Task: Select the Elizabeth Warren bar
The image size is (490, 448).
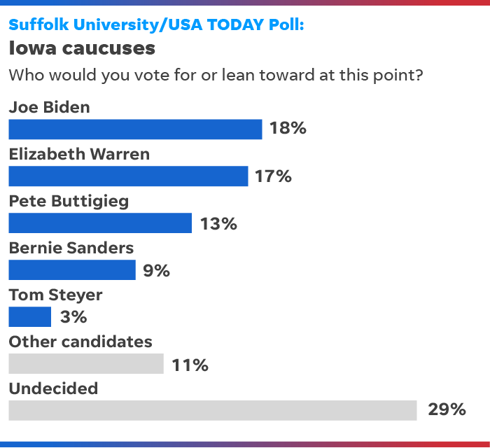Action: [128, 176]
